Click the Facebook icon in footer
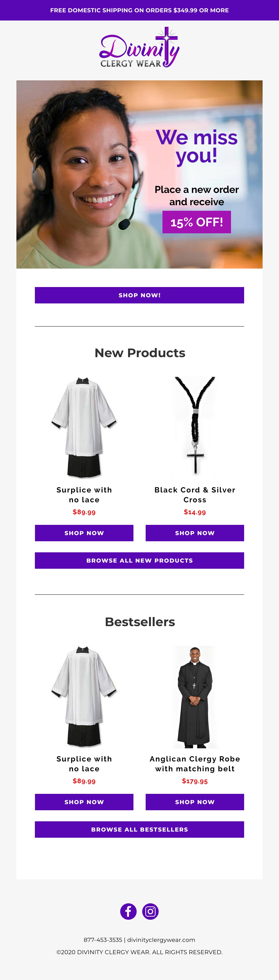Image resolution: width=279 pixels, height=980 pixels. 128,911
